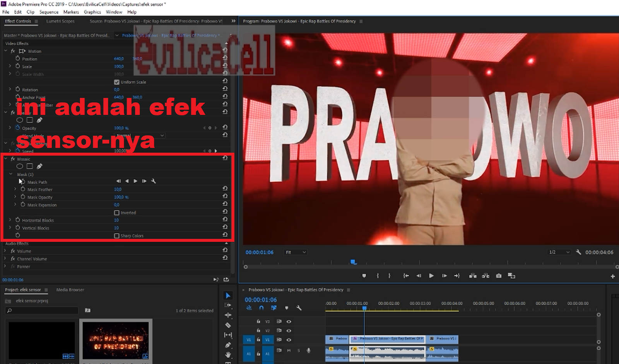Click the voice-over record microphone on track A1

tap(308, 350)
